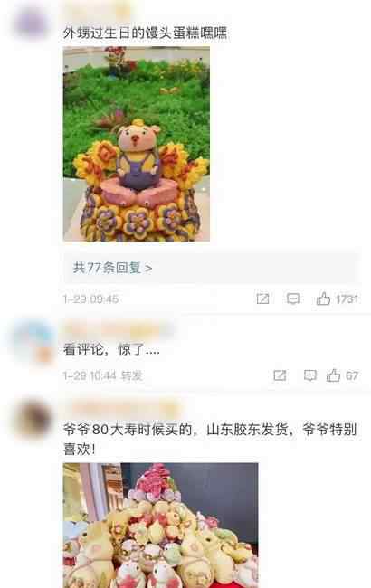Tap the repost icon beside the 1731 likes
This screenshot has height=588, width=371.
pyautogui.click(x=262, y=299)
